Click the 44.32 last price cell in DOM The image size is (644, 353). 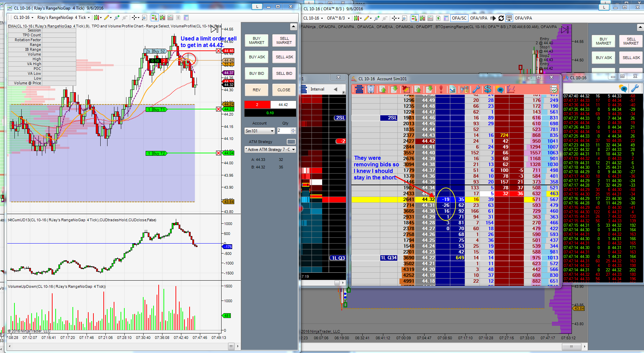425,199
